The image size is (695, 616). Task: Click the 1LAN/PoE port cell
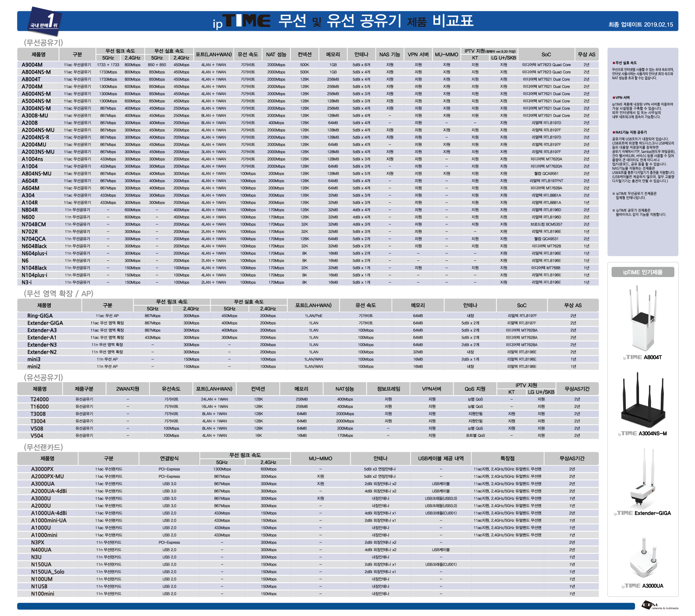click(x=314, y=316)
